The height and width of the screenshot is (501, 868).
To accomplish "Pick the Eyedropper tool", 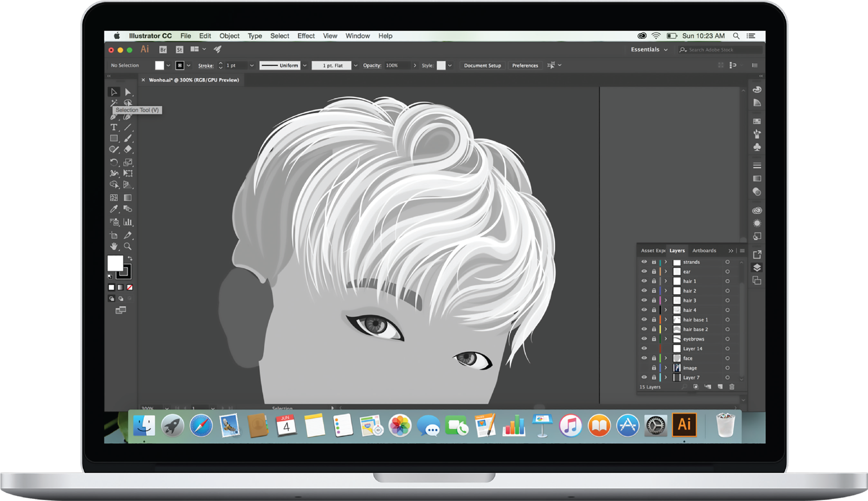I will tap(114, 209).
